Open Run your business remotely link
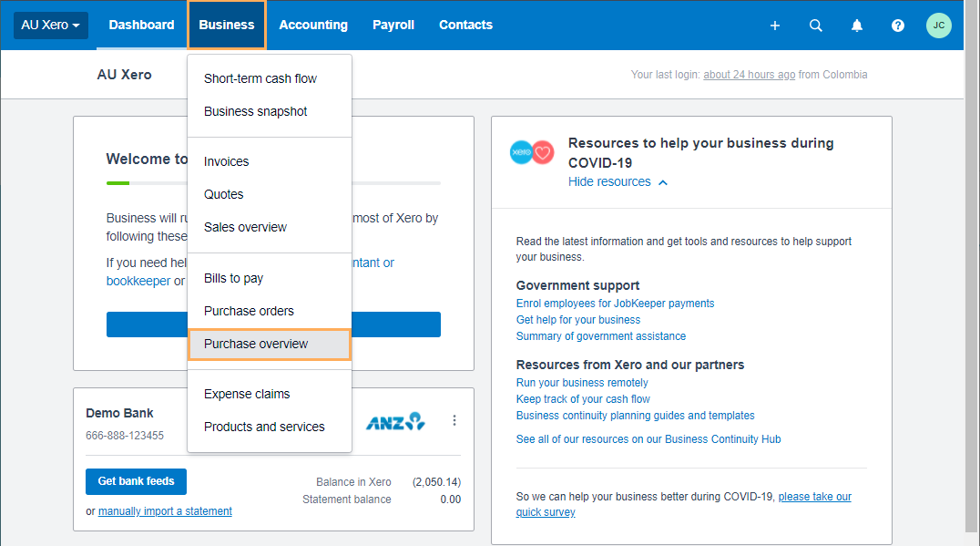 (582, 382)
